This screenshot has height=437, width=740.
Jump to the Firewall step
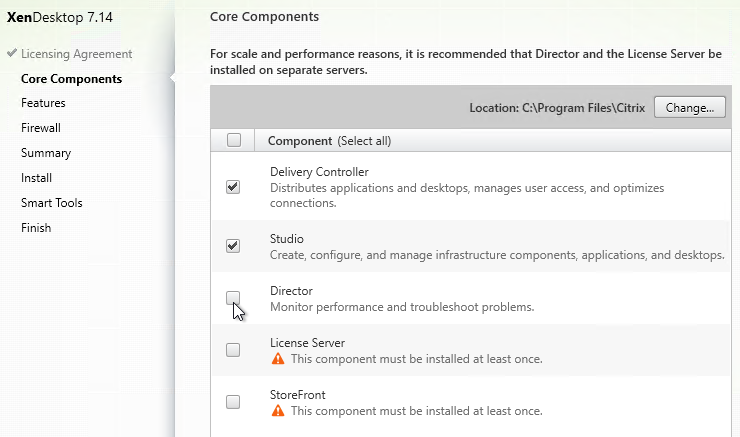pos(41,128)
